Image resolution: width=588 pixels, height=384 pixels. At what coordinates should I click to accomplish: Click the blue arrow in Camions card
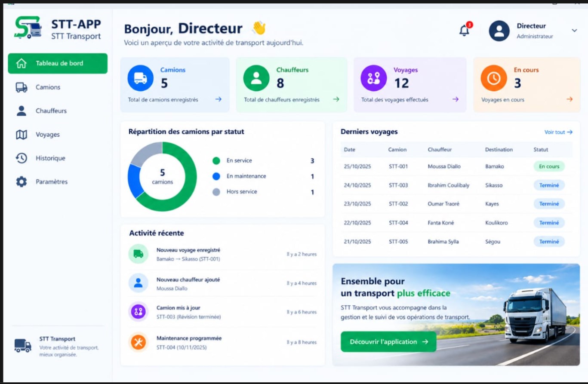pos(218,99)
